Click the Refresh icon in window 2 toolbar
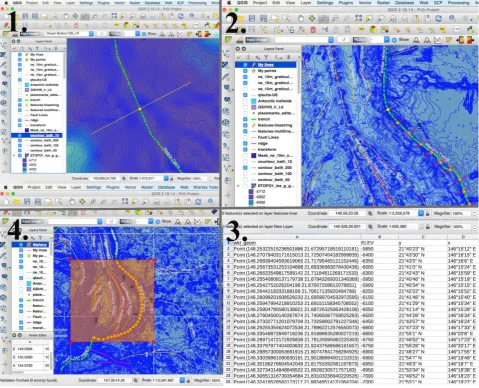This screenshot has width=479, height=388. click(x=438, y=19)
